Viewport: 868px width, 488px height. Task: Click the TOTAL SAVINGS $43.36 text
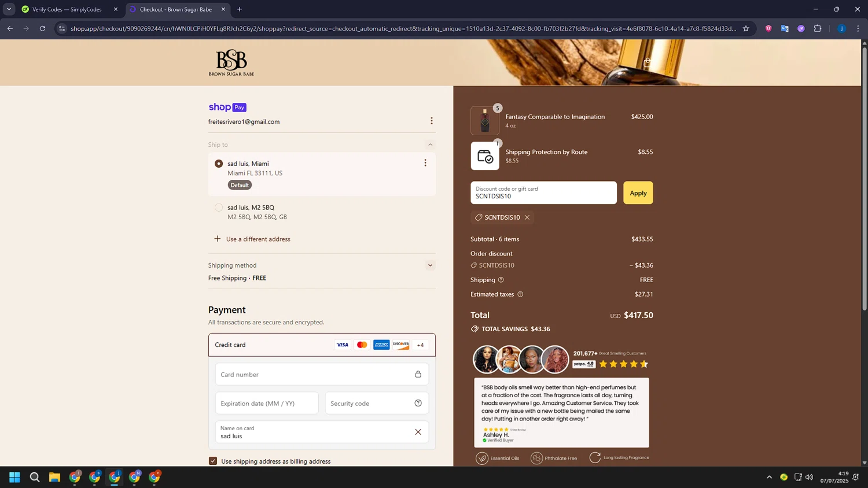pyautogui.click(x=516, y=329)
